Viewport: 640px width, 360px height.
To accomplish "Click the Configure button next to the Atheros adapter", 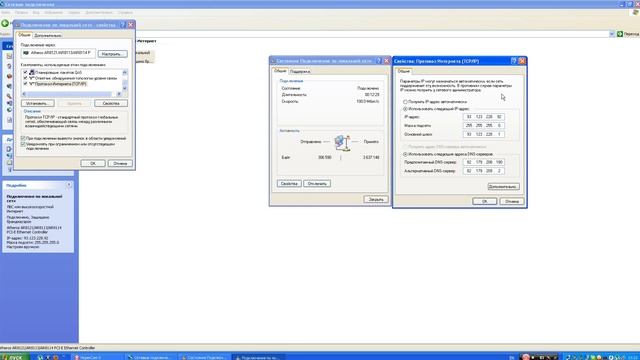I will click(112, 54).
